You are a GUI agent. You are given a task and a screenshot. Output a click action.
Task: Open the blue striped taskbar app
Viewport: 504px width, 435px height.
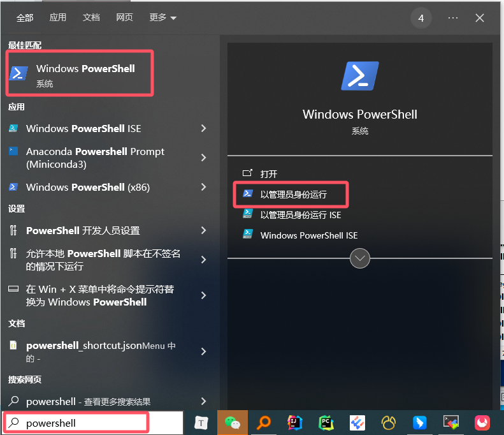[x=357, y=422]
